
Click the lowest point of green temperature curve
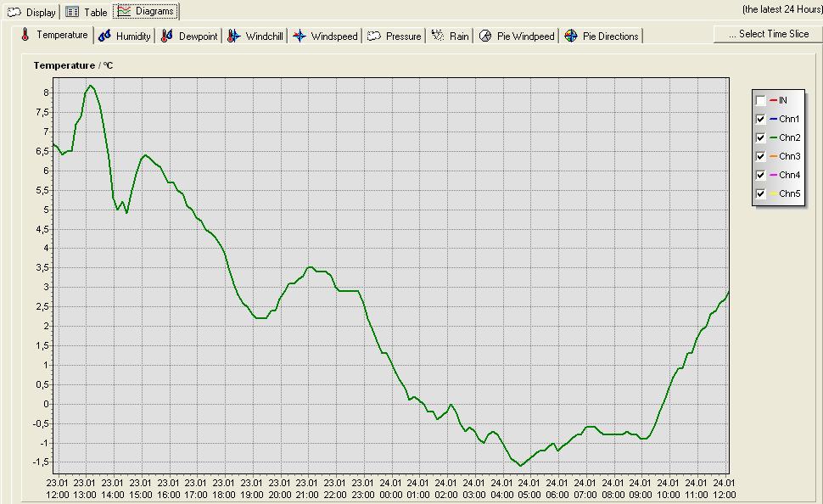click(521, 466)
